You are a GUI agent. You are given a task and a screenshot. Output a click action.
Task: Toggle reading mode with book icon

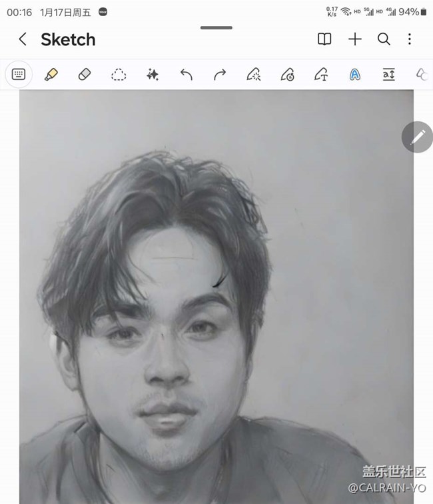click(x=324, y=39)
